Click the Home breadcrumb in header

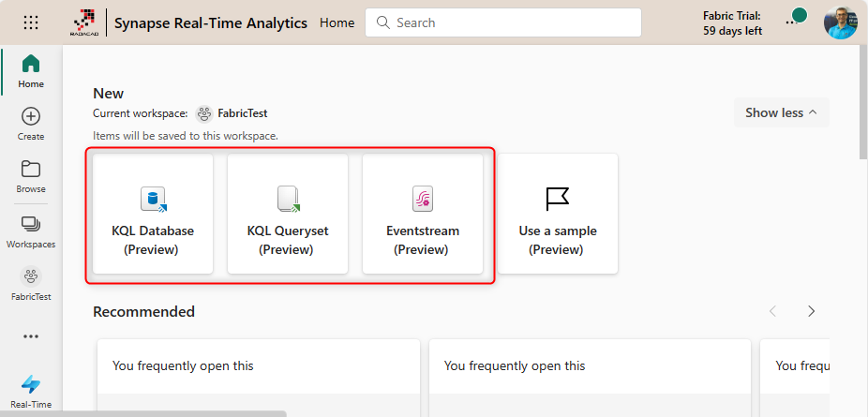(x=337, y=22)
